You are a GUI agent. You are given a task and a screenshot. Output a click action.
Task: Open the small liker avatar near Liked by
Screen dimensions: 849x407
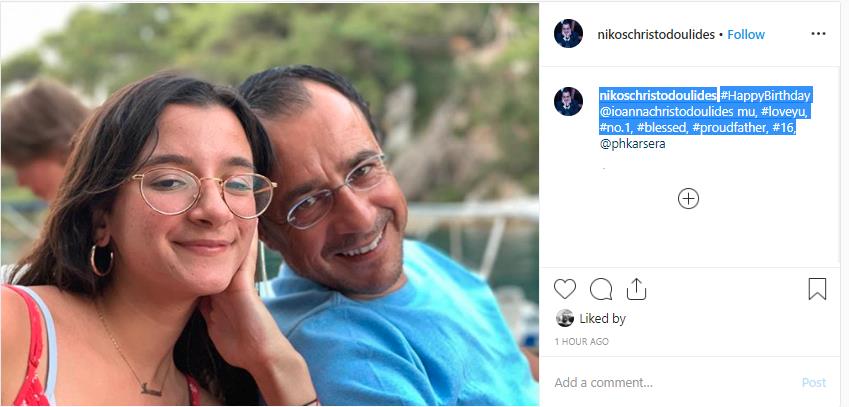tap(565, 319)
